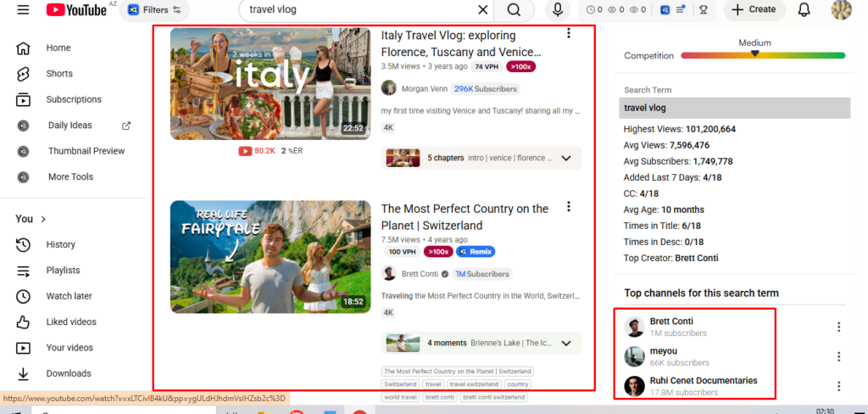
Task: Expand the 5 chapters section
Action: 566,158
